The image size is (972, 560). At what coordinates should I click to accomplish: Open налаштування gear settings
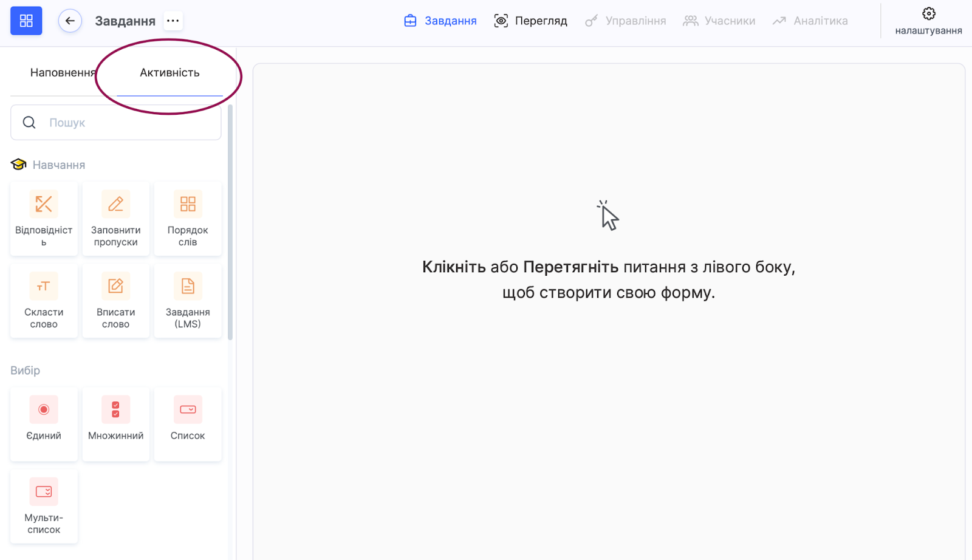pyautogui.click(x=928, y=21)
